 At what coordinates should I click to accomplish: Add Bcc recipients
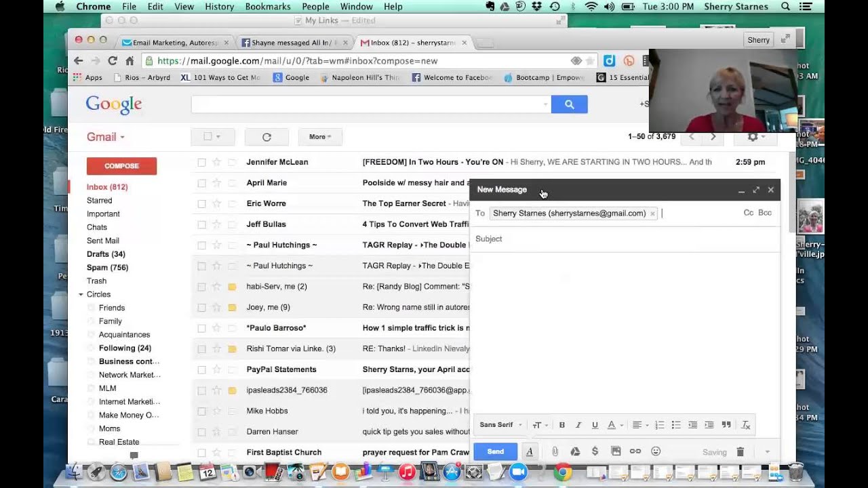coord(765,213)
